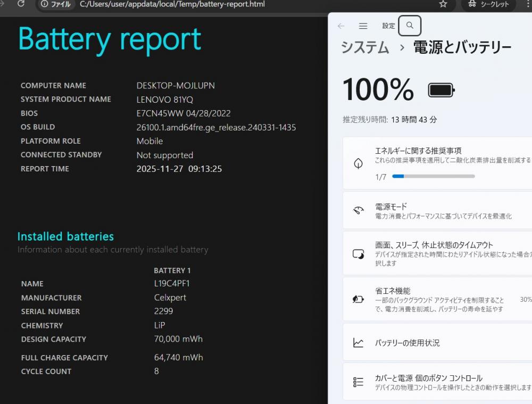Viewport: 532px width, 404px height.
Task: Select full charge capacity 64,740 mWh
Action: pyautogui.click(x=178, y=358)
